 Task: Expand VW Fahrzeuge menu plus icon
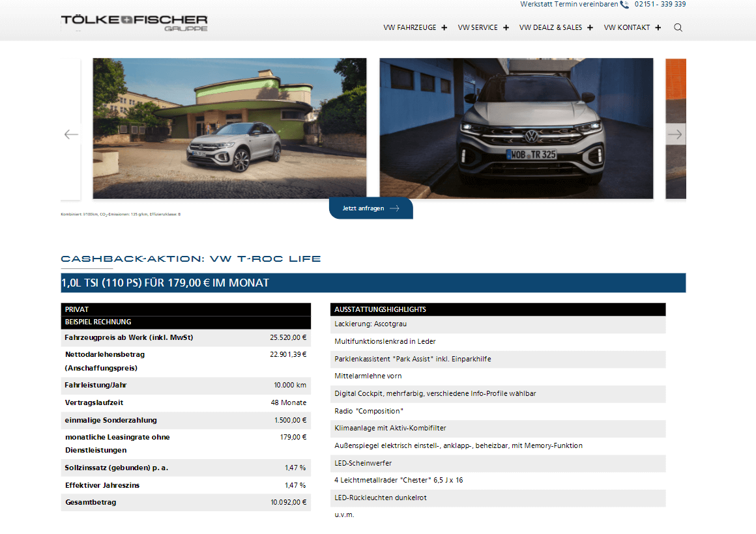coord(444,27)
